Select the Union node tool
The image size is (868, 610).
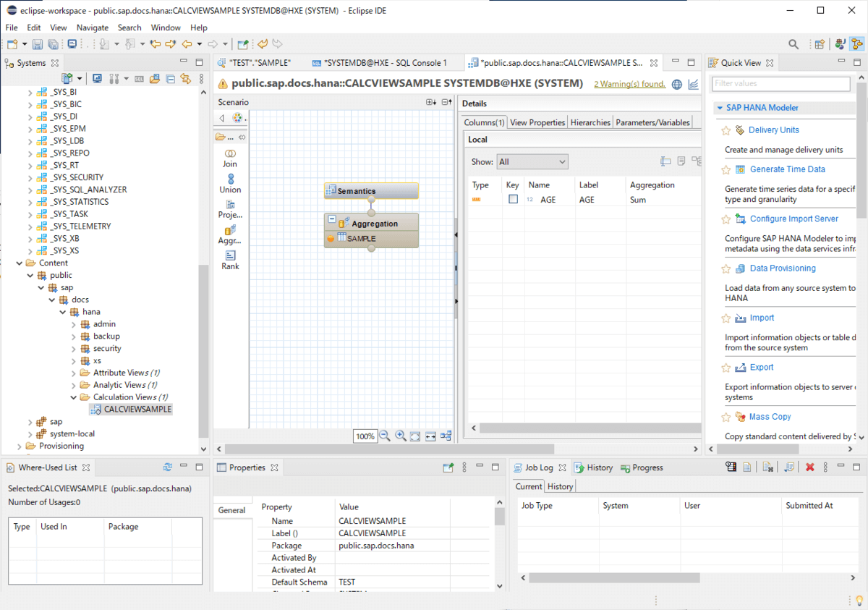pos(230,183)
